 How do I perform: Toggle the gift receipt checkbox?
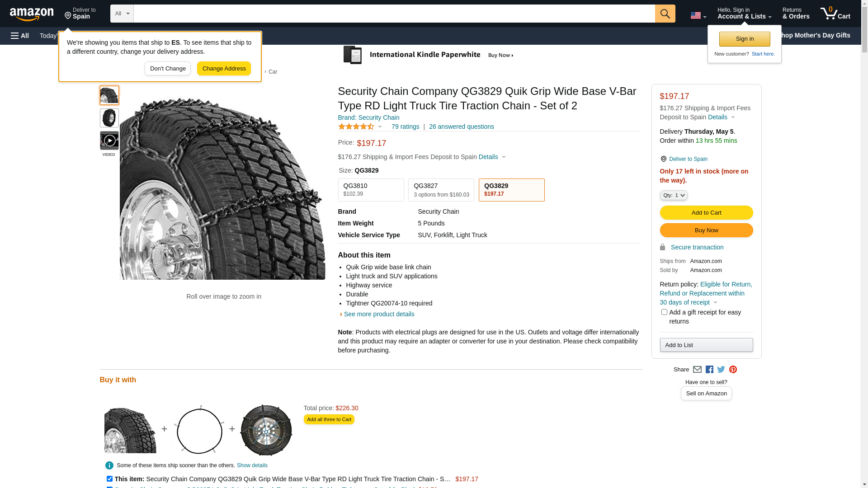664,312
